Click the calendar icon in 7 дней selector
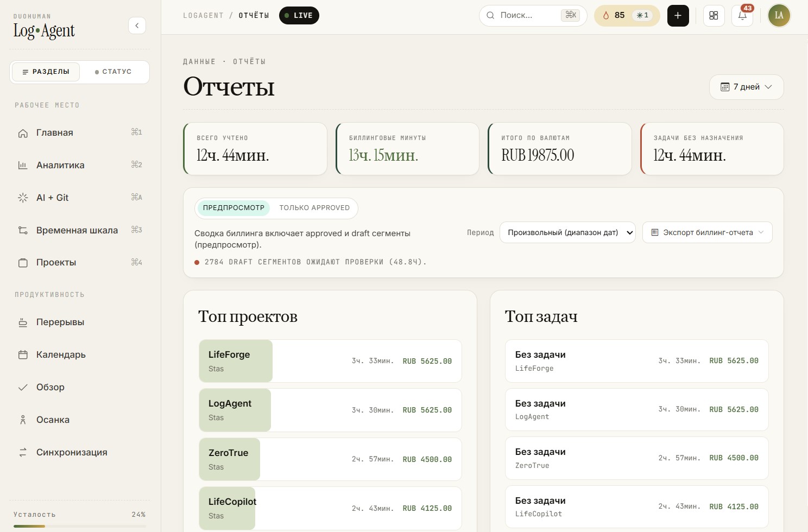 point(725,87)
